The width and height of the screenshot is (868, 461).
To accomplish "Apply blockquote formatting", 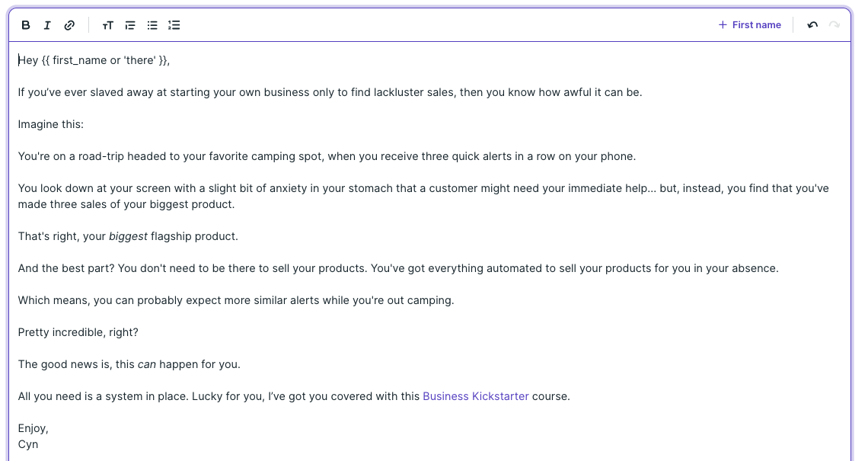I will pos(129,25).
